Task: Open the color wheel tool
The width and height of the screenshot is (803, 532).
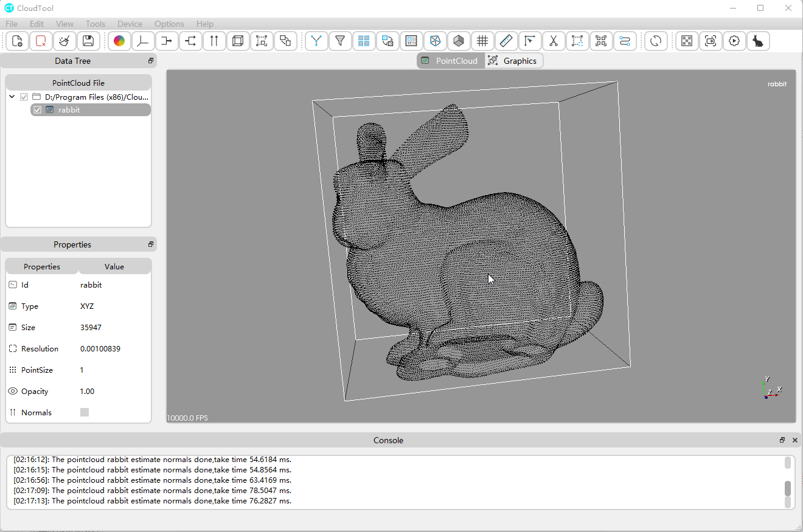Action: pyautogui.click(x=119, y=41)
